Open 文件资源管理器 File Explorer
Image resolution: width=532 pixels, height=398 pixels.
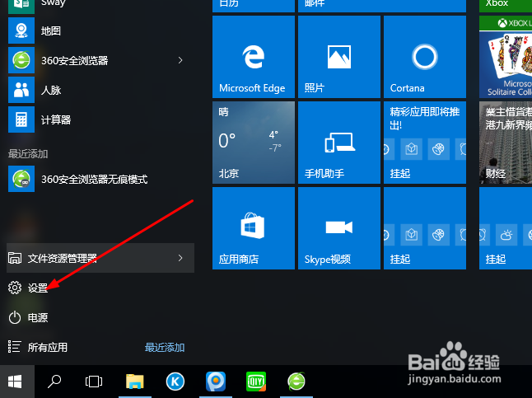click(100, 258)
